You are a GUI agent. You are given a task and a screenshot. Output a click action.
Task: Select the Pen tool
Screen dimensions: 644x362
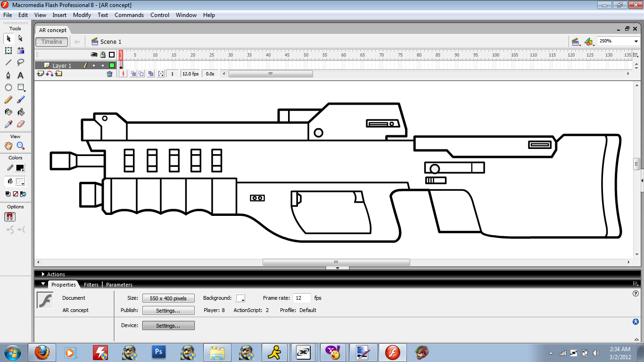tap(8, 75)
